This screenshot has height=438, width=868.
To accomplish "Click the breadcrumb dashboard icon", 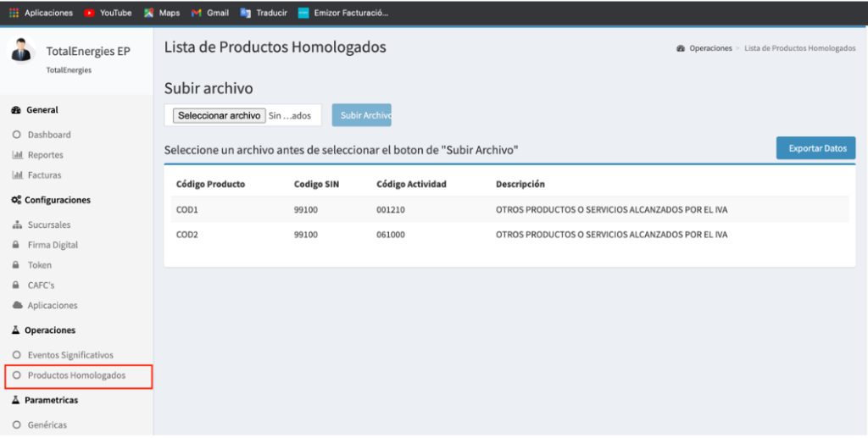I will [x=681, y=48].
